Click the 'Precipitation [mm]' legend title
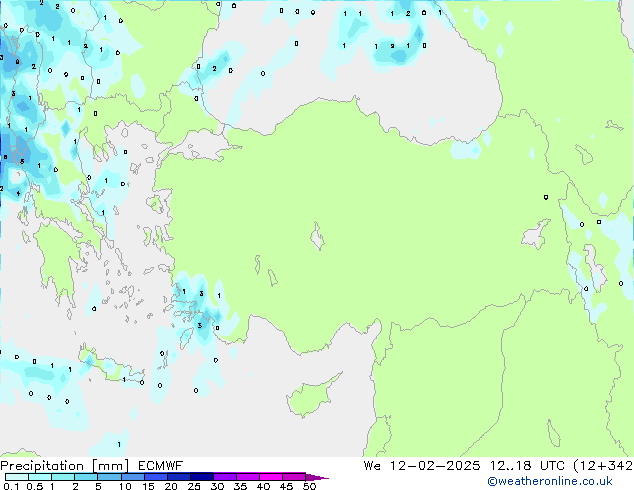 tap(62, 465)
